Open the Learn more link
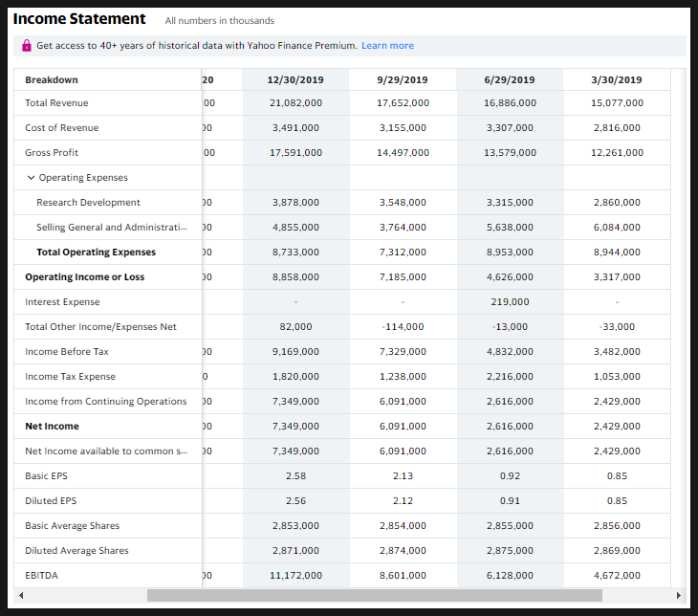The image size is (698, 616). pos(387,45)
